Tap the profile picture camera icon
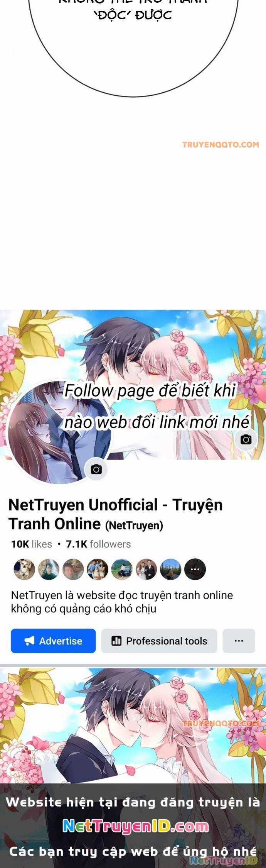Viewport: 266px width, 868px height. 96,469
